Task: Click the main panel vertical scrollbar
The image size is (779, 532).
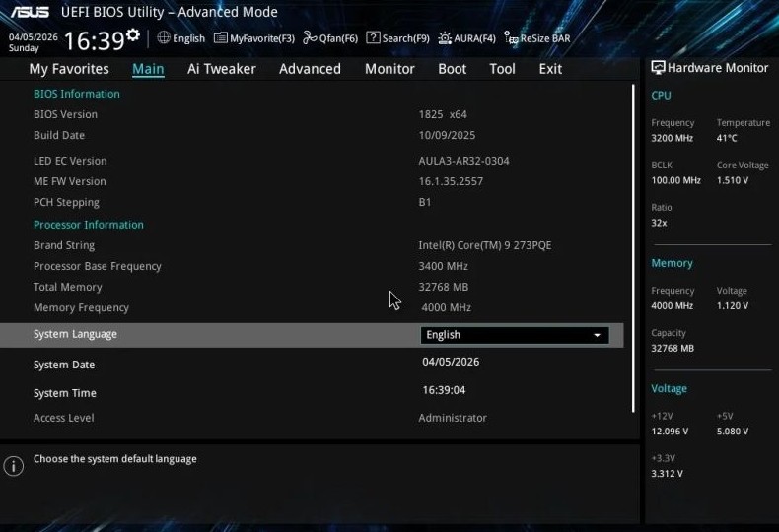Action: pyautogui.click(x=633, y=248)
